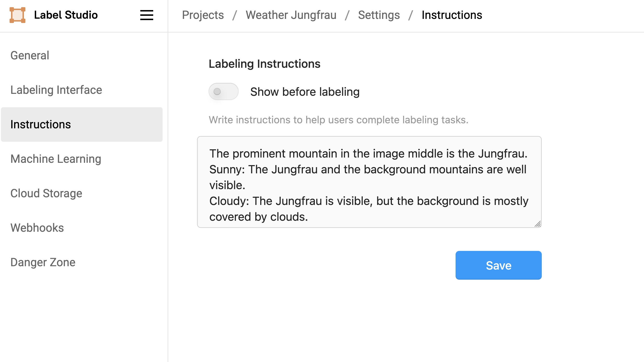Screen dimensions: 644x362
Task: Click the Label Studio logo icon
Action: pyautogui.click(x=17, y=15)
